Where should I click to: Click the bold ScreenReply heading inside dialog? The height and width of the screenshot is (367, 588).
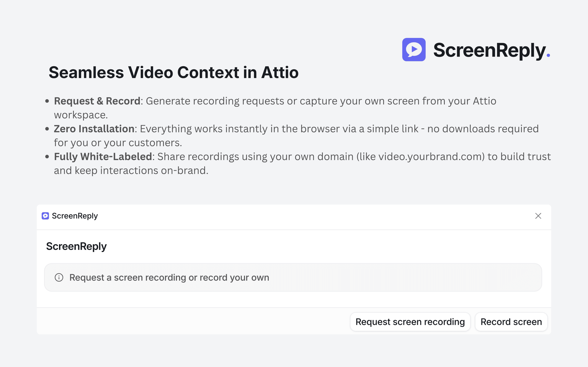[76, 246]
